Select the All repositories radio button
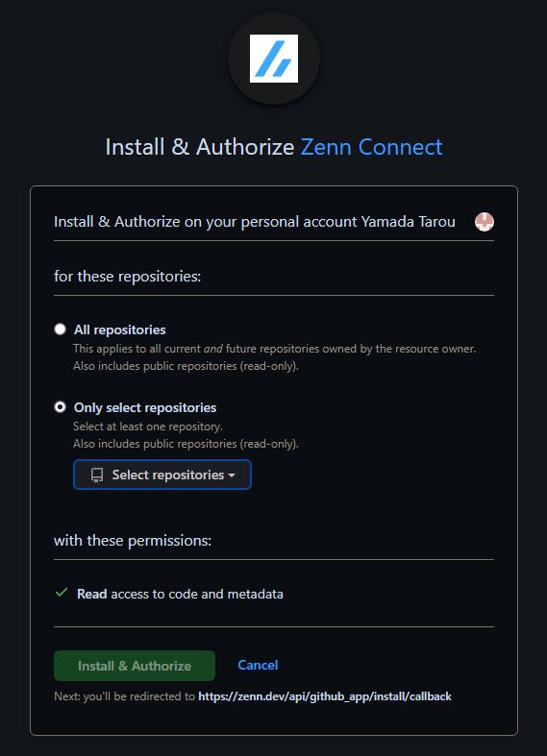Viewport: 547px width, 756px height. click(60, 329)
